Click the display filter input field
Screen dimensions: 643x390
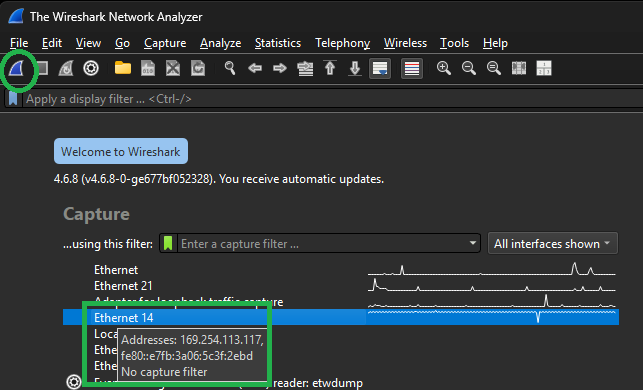point(332,99)
